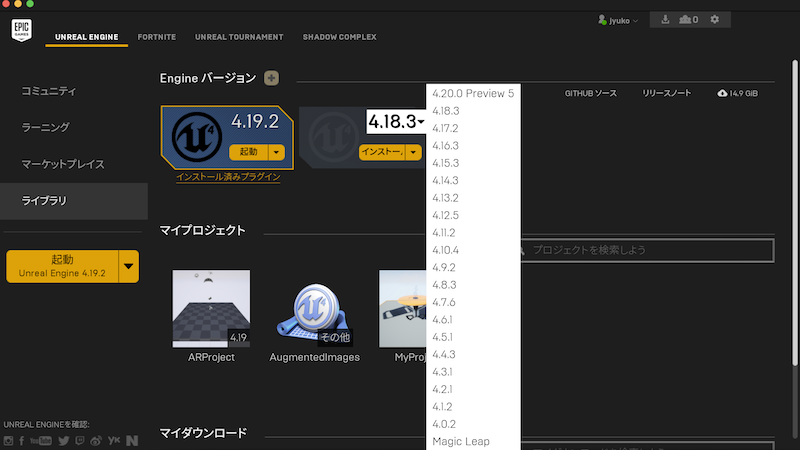Click sidebar 起動 Unreal Engine 4.19.2 button

[x=62, y=266]
